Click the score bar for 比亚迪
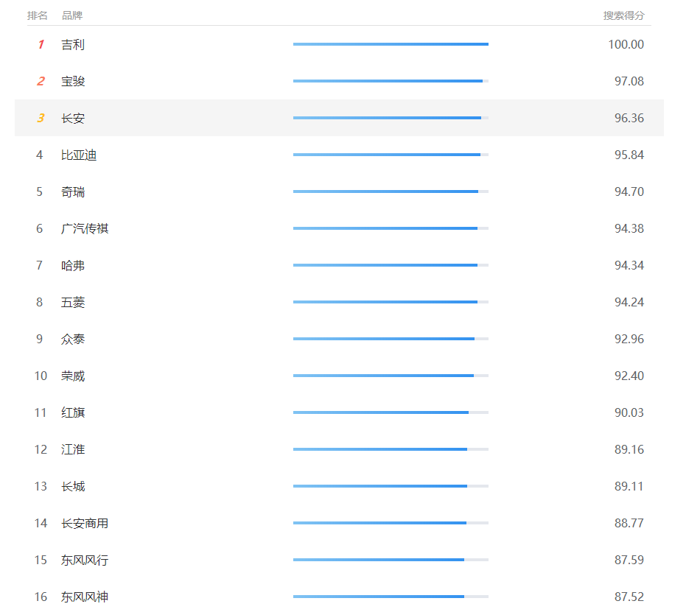 coord(391,155)
